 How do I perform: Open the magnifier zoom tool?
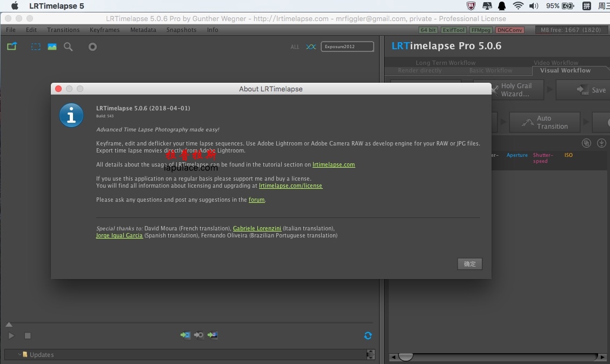68,47
